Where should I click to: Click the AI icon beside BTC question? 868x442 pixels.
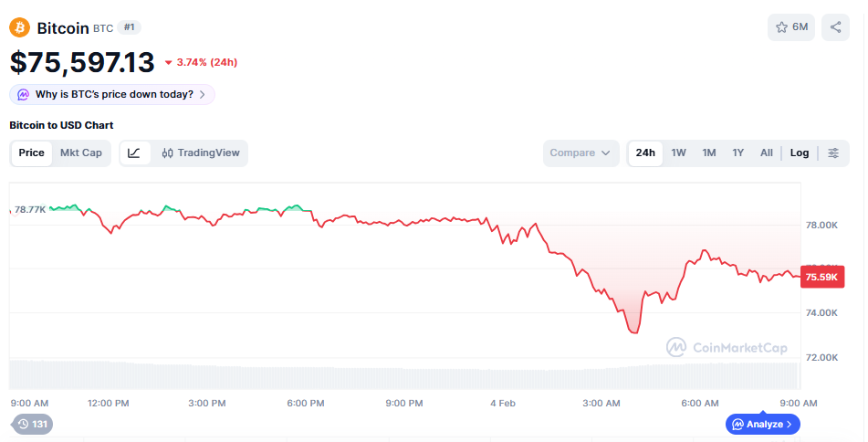tap(24, 95)
